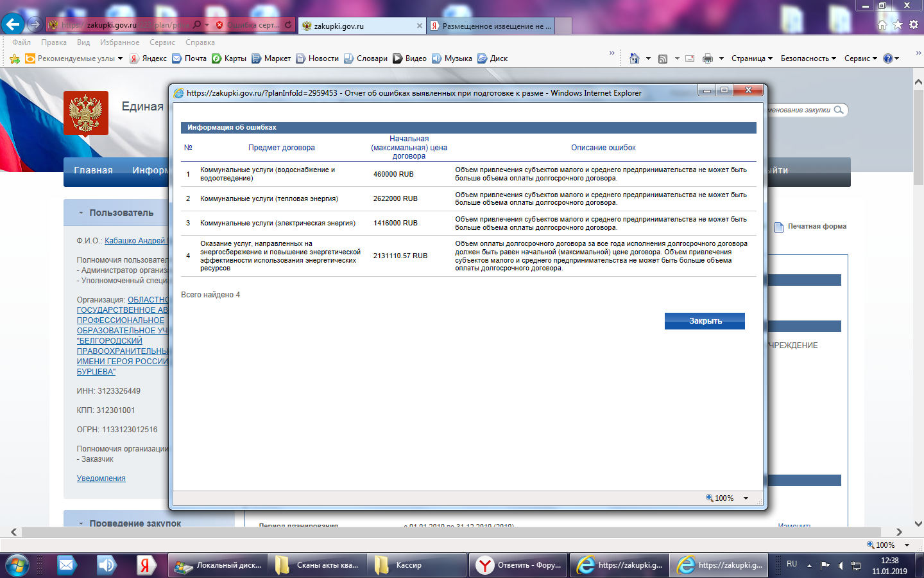Click the Закрыть button in error dialog
This screenshot has height=578, width=924.
pos(705,321)
